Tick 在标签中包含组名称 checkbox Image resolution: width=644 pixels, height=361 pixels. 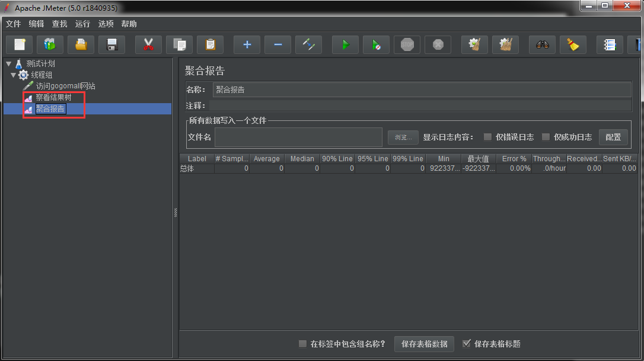pyautogui.click(x=302, y=344)
